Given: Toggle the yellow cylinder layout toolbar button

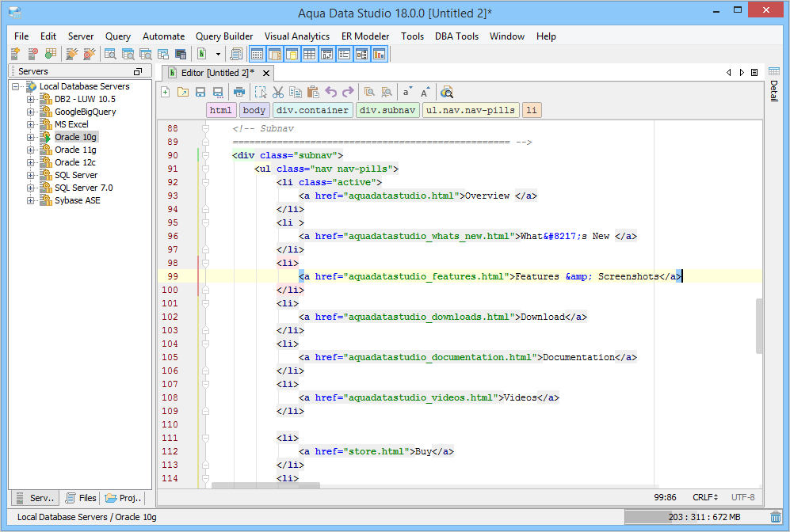Looking at the screenshot, I should coord(292,54).
